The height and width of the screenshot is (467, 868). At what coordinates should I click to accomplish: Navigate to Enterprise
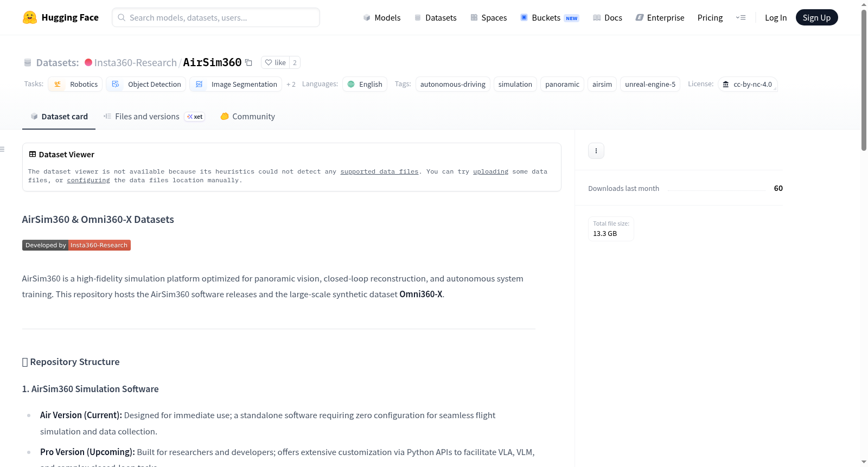(x=660, y=18)
